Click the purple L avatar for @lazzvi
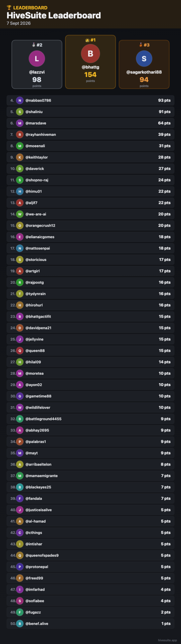181x644 pixels. coord(37,59)
